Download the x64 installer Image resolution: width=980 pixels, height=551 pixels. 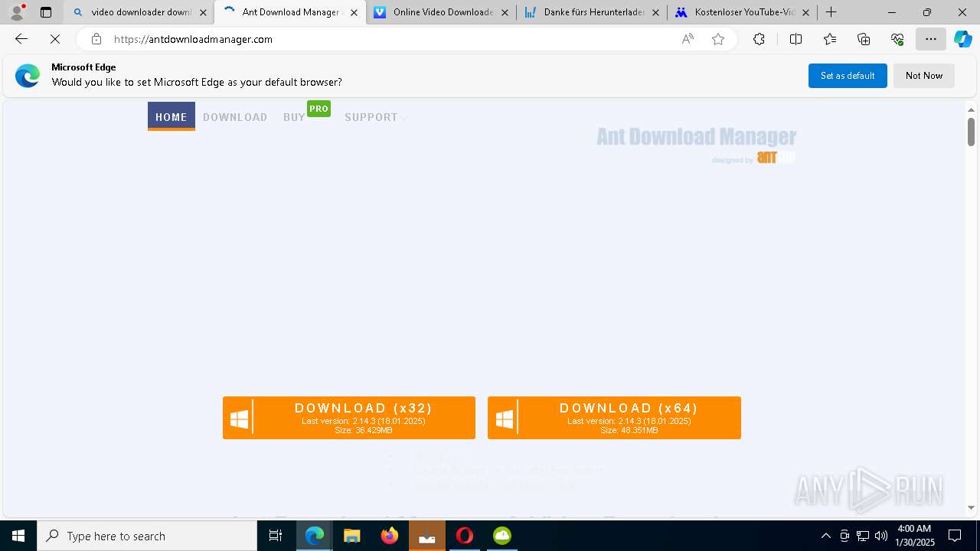(x=614, y=418)
